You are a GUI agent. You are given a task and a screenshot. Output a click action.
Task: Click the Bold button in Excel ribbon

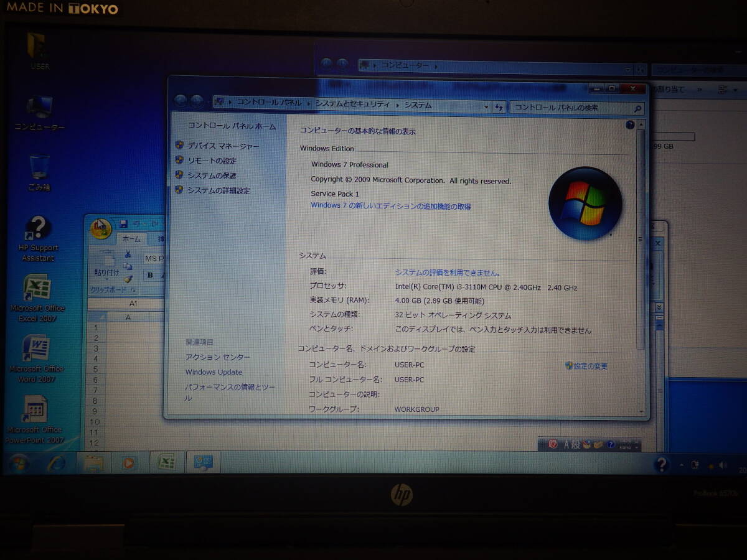(150, 274)
